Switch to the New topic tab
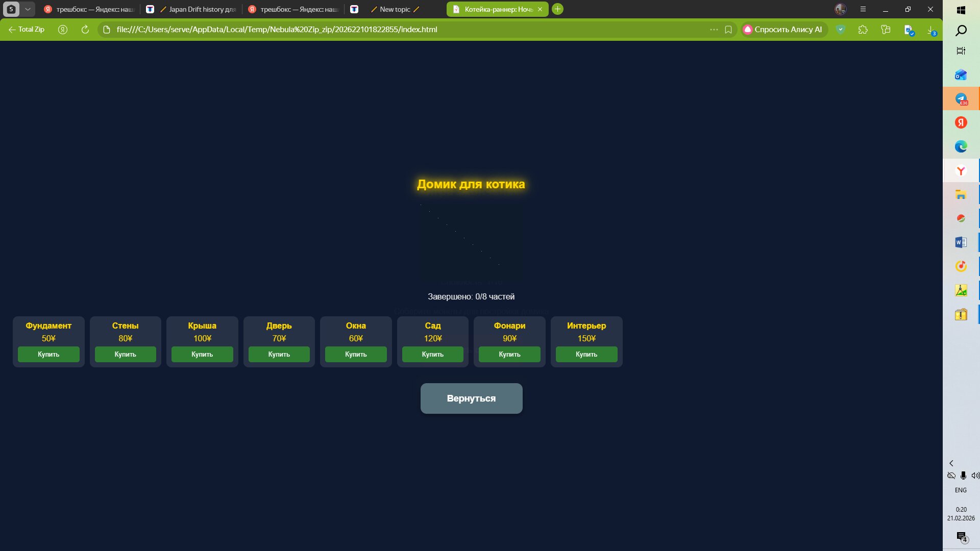The width and height of the screenshot is (980, 551). (x=395, y=9)
